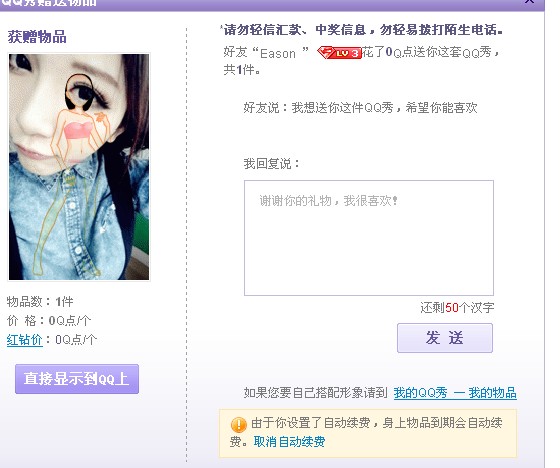Click the 获赠物品 heading
This screenshot has height=468, width=560.
(37, 37)
